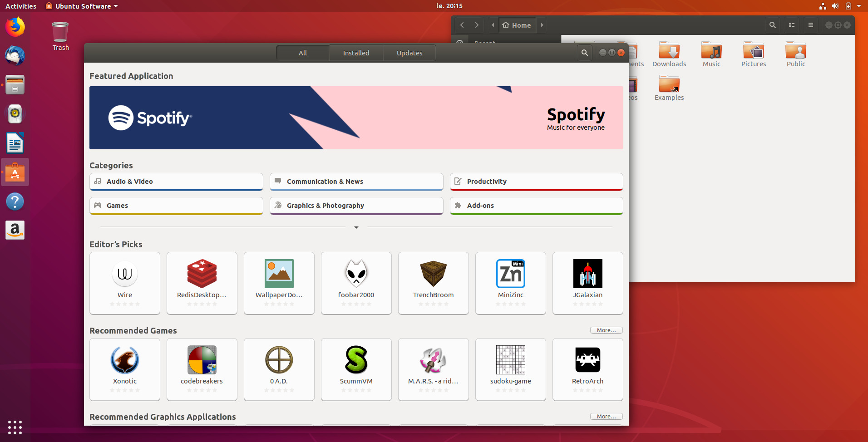This screenshot has width=868, height=442.
Task: Open TrenchBroom from Editor's Picks
Action: 434,283
